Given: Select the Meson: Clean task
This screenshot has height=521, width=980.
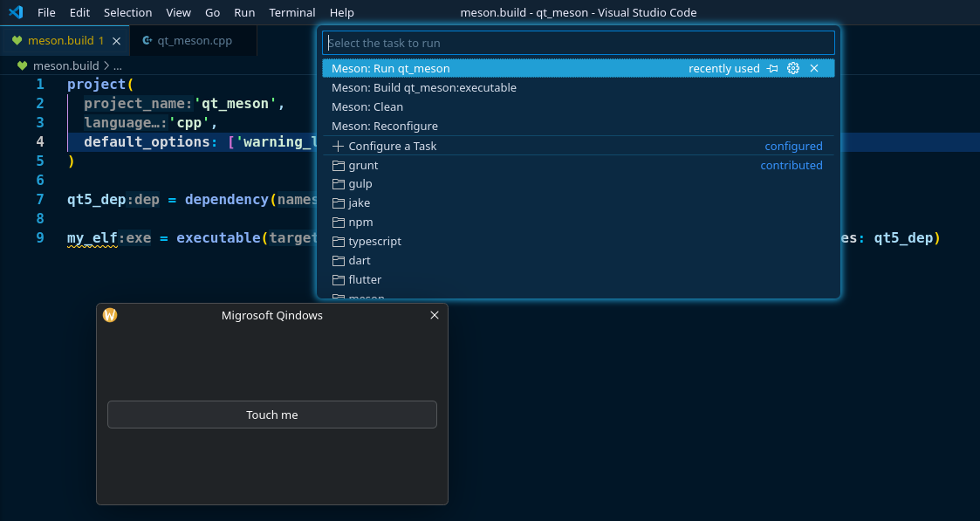Looking at the screenshot, I should 578,106.
